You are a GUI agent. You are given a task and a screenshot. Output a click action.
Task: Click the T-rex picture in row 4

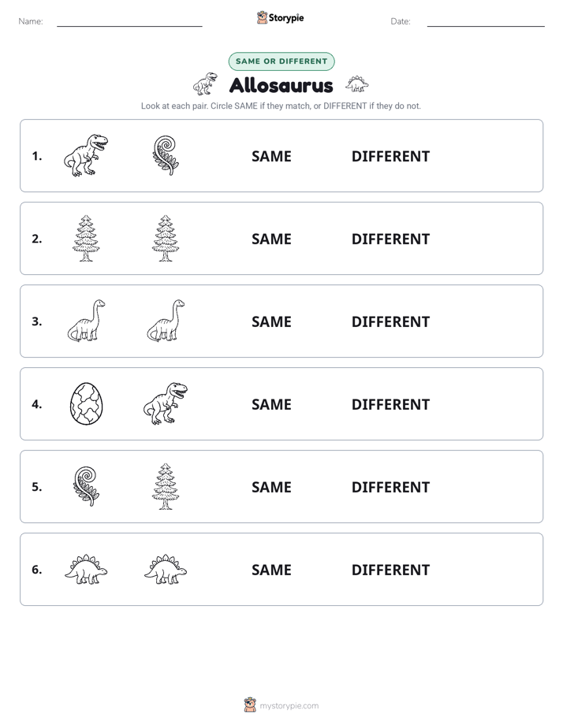(166, 404)
